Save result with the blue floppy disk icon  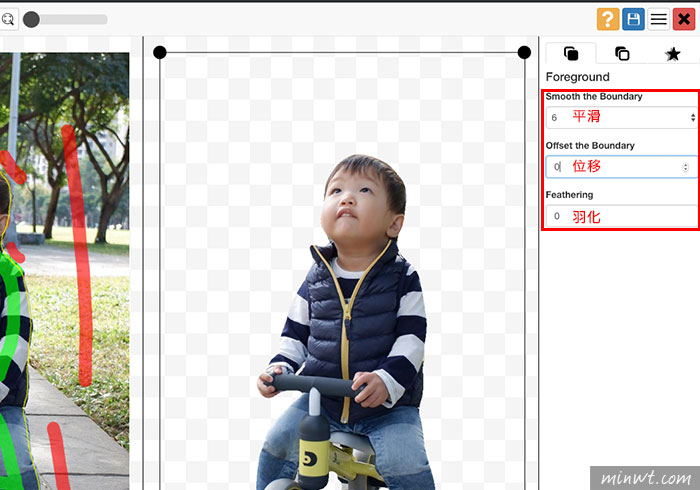[633, 19]
